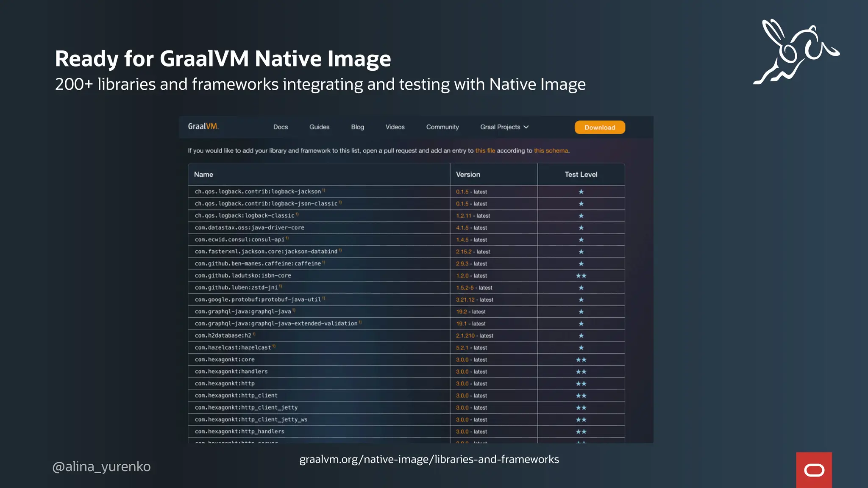Select the ch.qos.logback:logback-classic entry
Screen dimensions: 868x488
(x=244, y=215)
